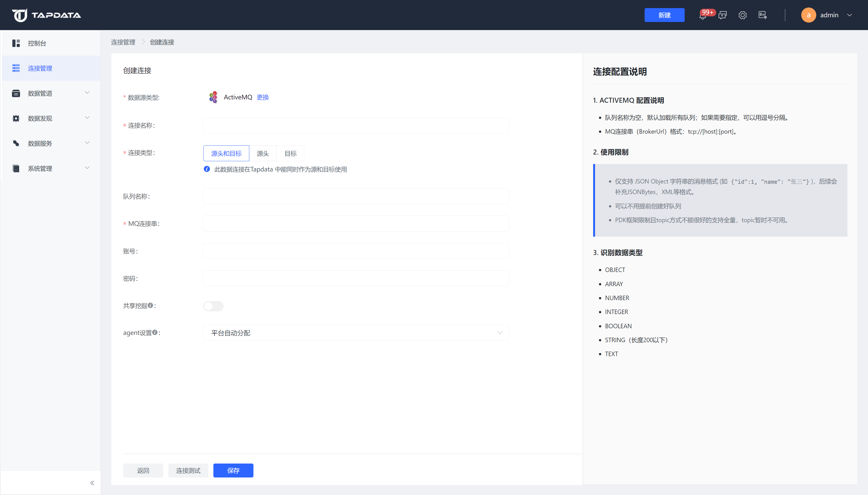Click the language switch icon
This screenshot has height=495, width=868.
[762, 15]
